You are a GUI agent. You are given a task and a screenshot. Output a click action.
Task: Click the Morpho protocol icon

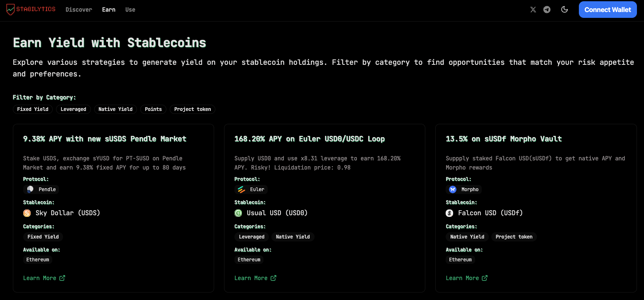(453, 189)
